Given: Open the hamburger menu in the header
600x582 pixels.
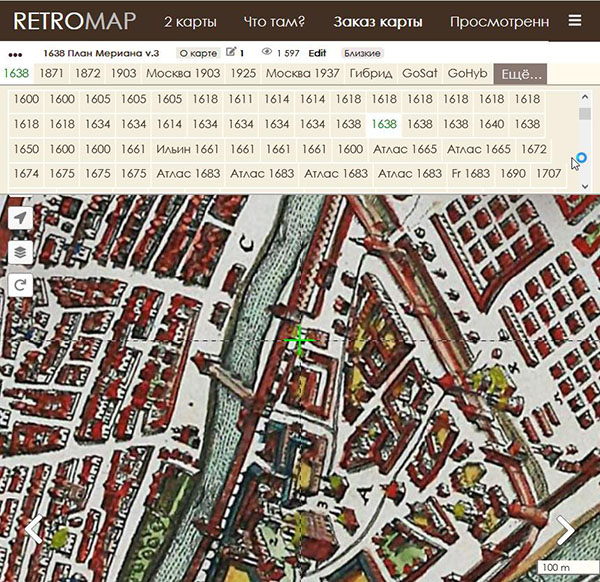Looking at the screenshot, I should pos(574,20).
